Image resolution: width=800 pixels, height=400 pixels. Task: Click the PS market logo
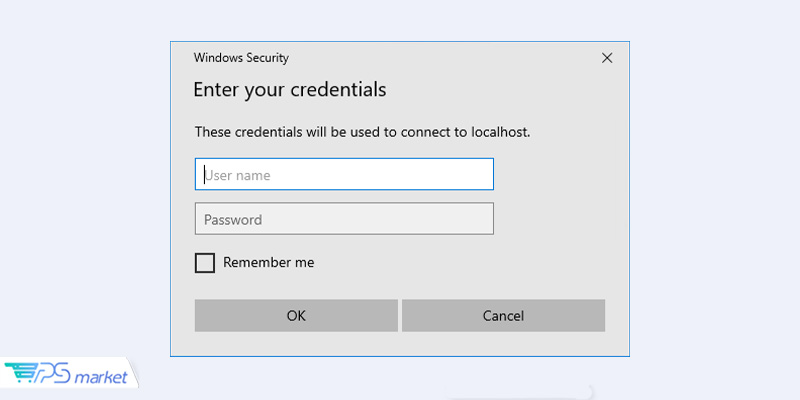point(66,374)
